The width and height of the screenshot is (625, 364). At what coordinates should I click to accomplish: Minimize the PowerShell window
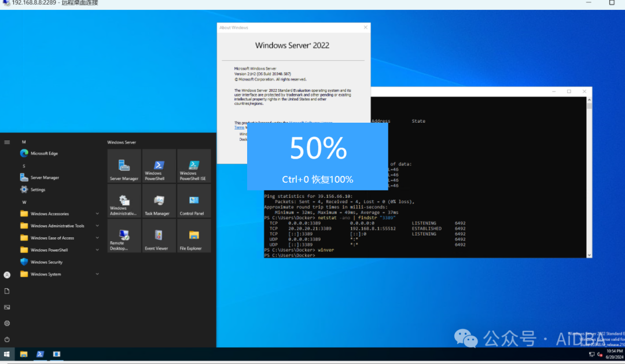[554, 91]
